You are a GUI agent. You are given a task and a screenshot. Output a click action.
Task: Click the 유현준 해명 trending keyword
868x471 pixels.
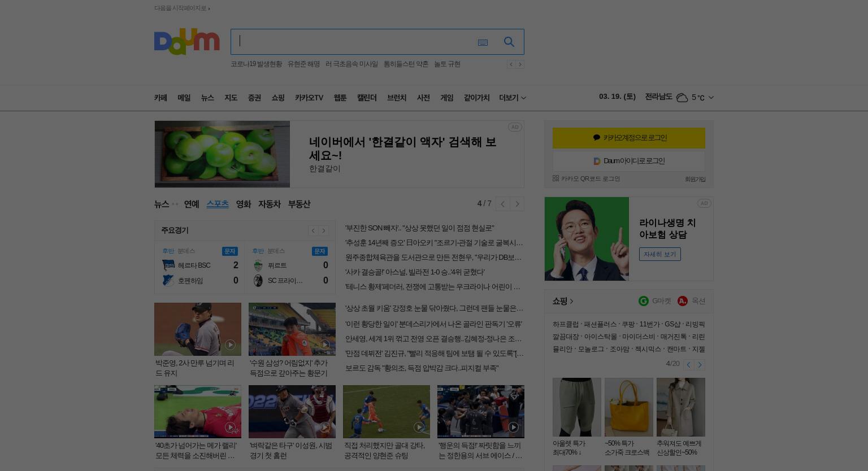click(x=303, y=64)
